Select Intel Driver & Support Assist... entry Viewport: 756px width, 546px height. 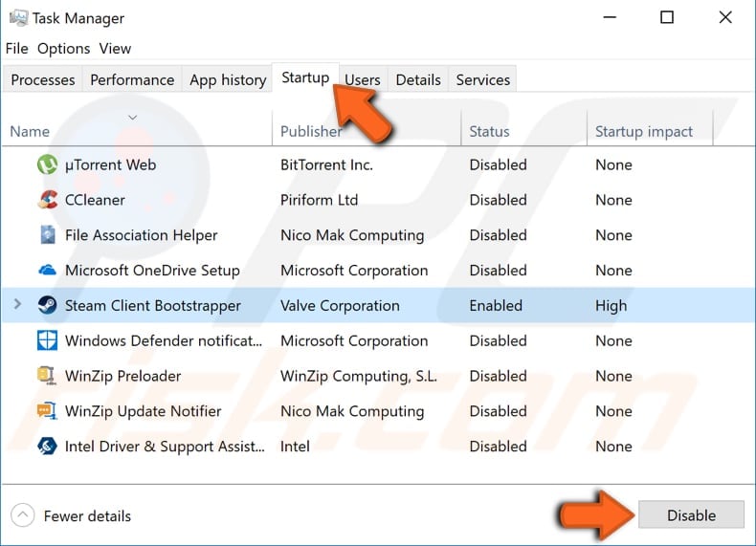click(165, 447)
